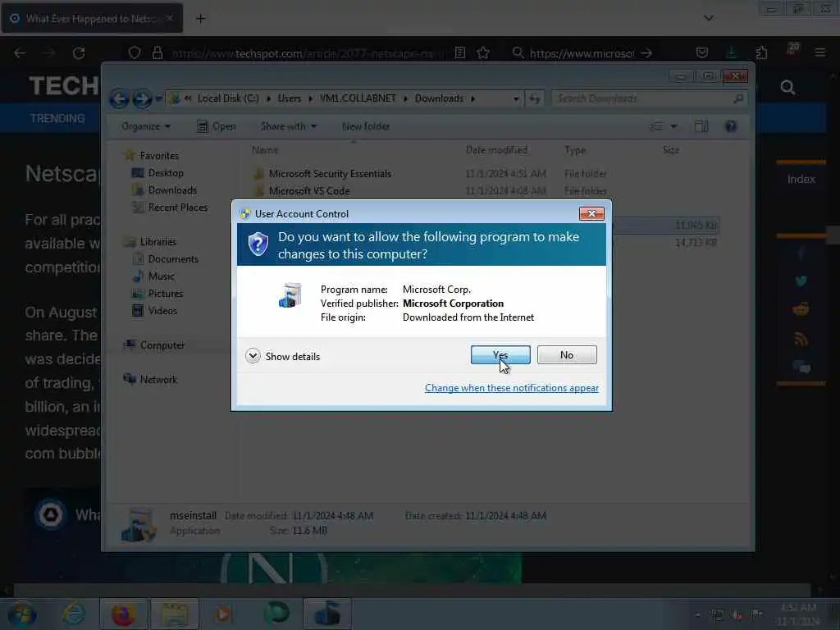Open Internet Explorer from taskbar
The width and height of the screenshot is (840, 630).
point(73,614)
